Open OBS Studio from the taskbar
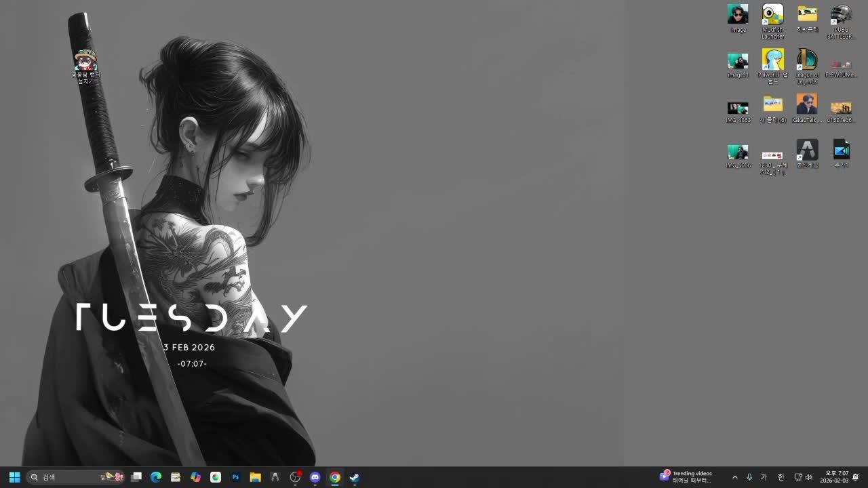The width and height of the screenshot is (868, 488). pos(295,477)
